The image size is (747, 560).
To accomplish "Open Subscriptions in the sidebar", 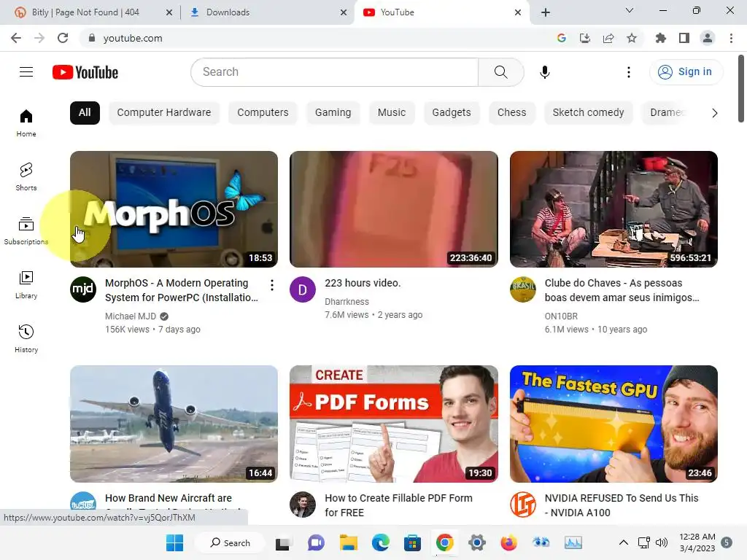I will pos(26,231).
